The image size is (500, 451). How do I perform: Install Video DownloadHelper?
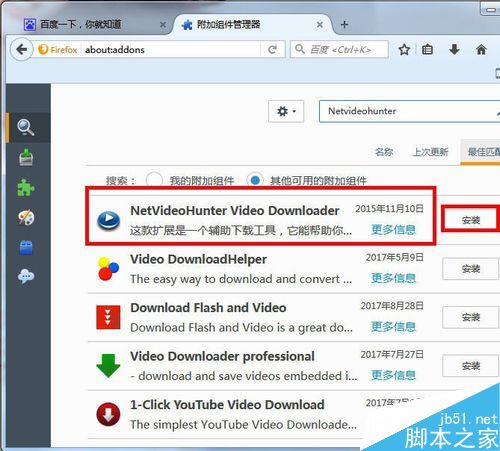pyautogui.click(x=471, y=269)
